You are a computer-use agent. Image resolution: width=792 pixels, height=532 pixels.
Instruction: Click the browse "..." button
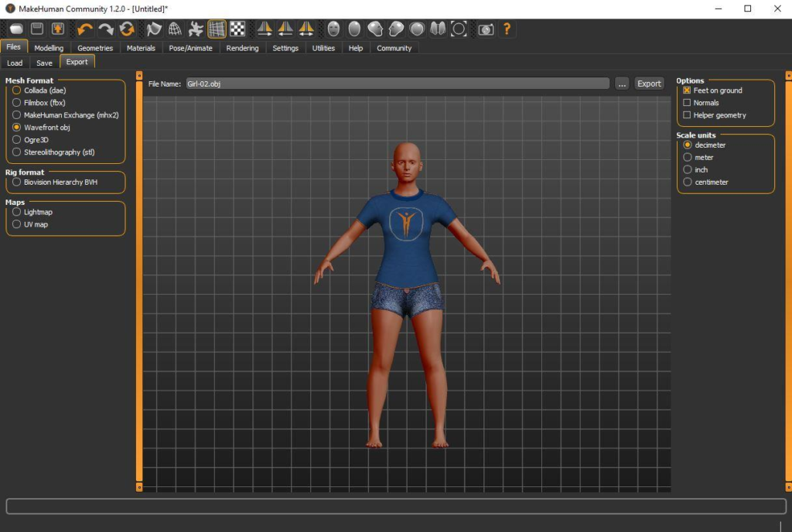click(623, 84)
